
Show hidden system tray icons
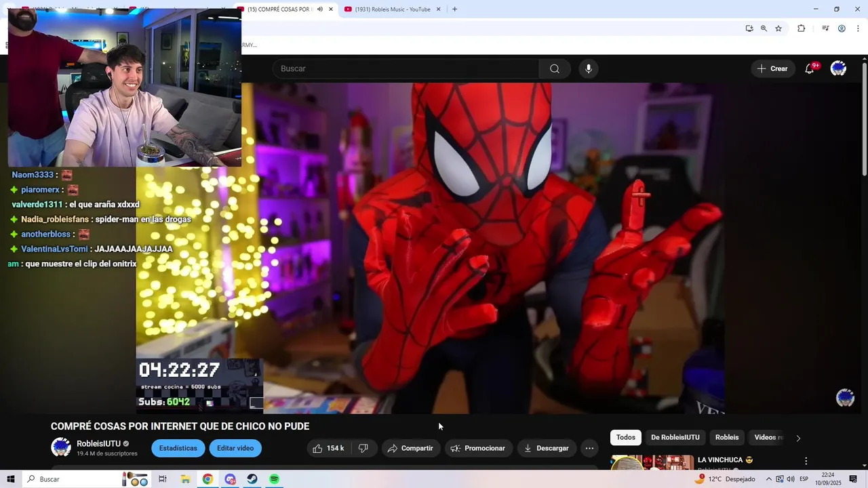(x=768, y=479)
